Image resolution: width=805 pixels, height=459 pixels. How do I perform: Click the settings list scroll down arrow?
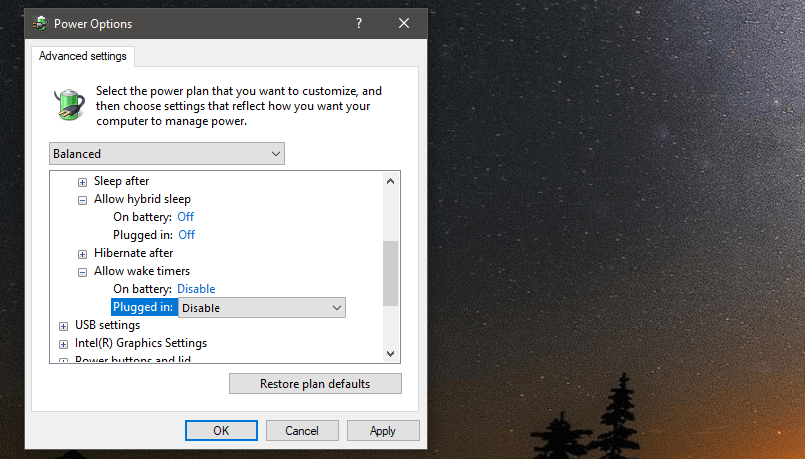pos(390,354)
